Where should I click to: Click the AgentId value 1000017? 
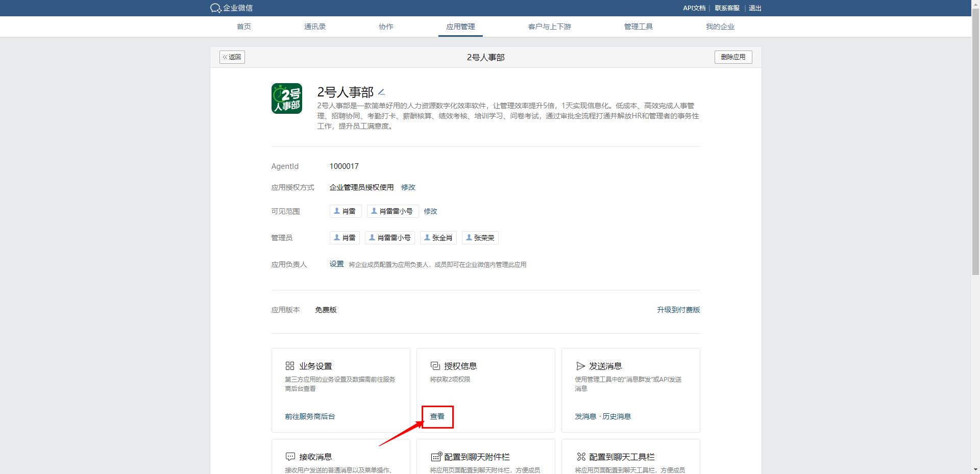tap(344, 166)
